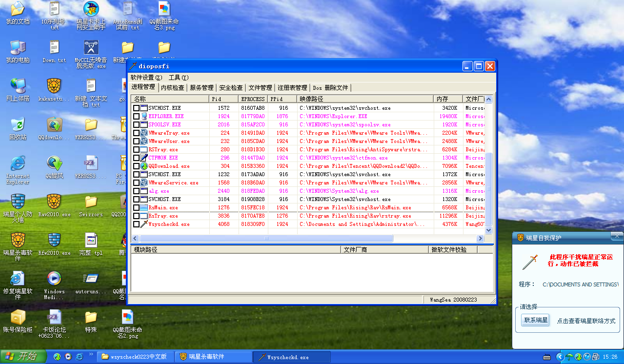Sort by the 映像路径 column header
The height and width of the screenshot is (364, 624).
(365, 99)
